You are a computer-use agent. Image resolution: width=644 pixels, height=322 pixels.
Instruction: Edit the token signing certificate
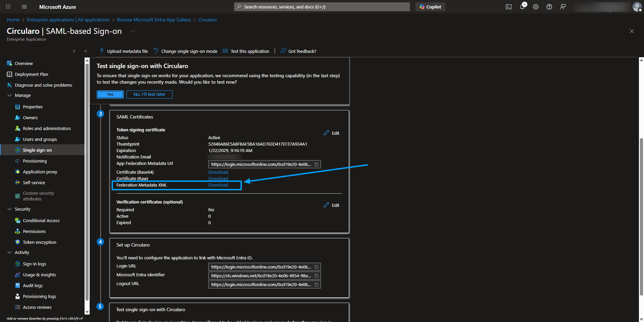[331, 133]
